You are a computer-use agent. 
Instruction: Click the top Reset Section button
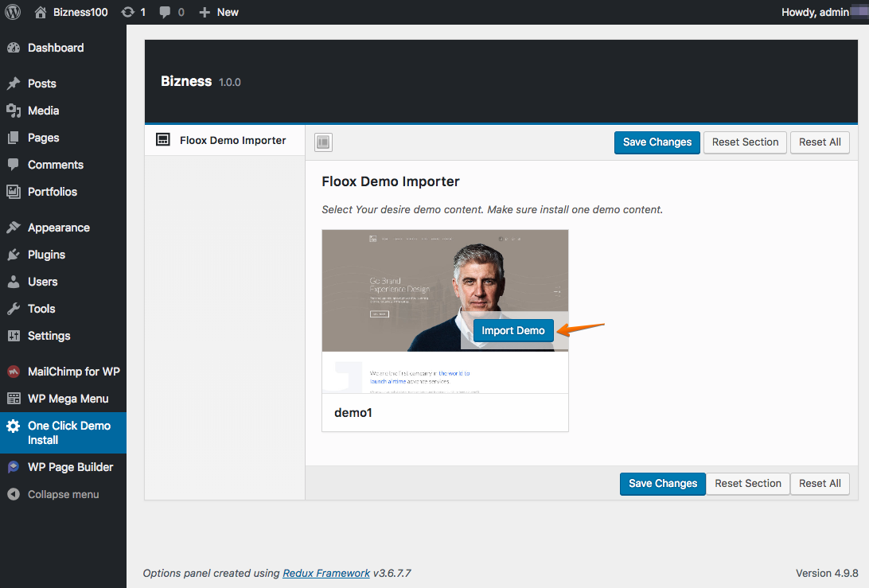(x=746, y=142)
